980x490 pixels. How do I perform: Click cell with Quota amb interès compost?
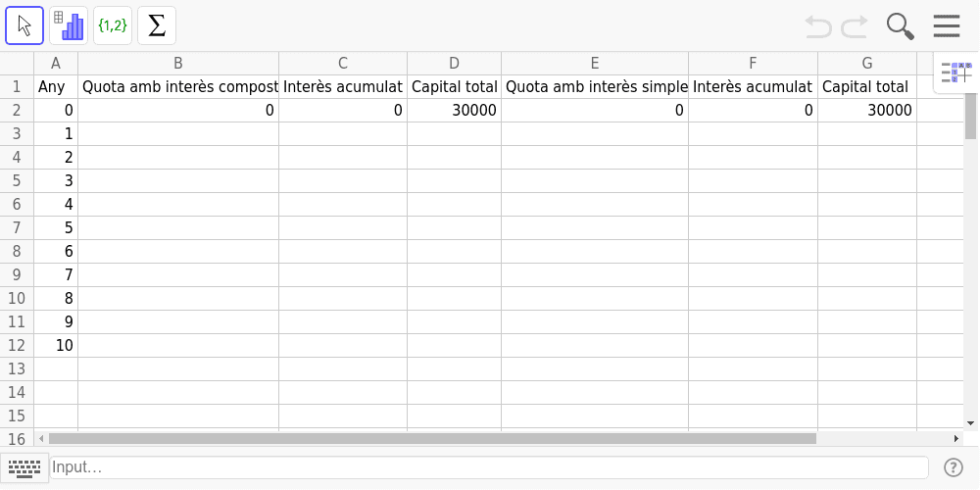[178, 87]
